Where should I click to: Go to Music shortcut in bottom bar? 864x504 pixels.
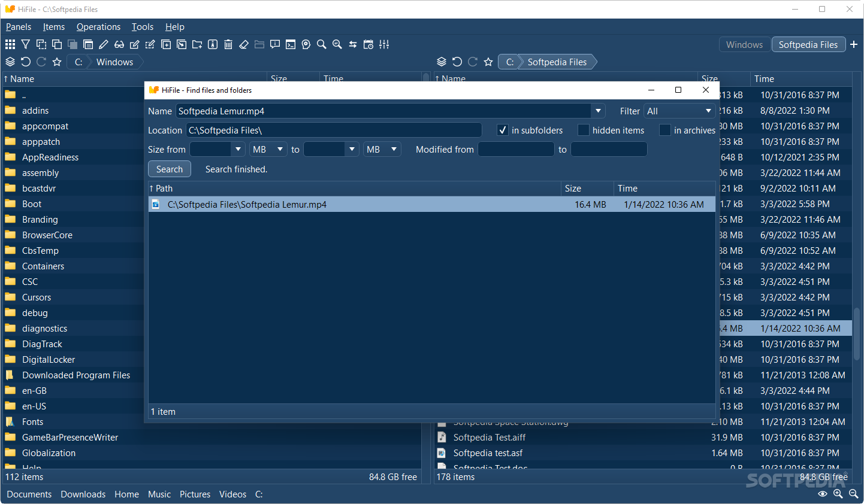tap(159, 494)
